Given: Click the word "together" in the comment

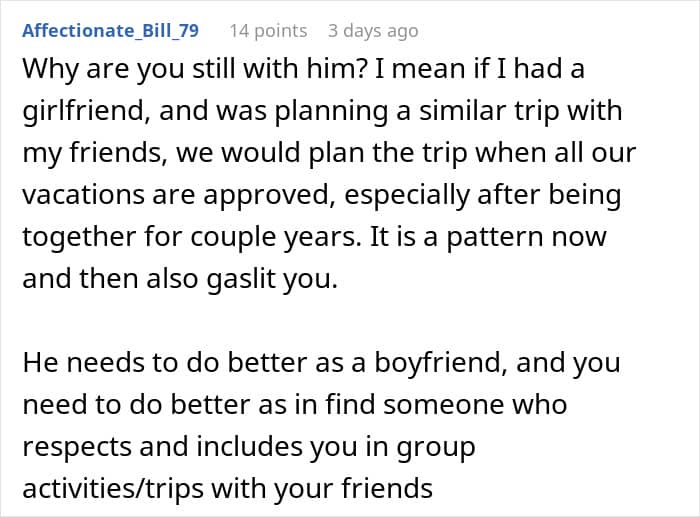Looking at the screenshot, I should (76, 238).
